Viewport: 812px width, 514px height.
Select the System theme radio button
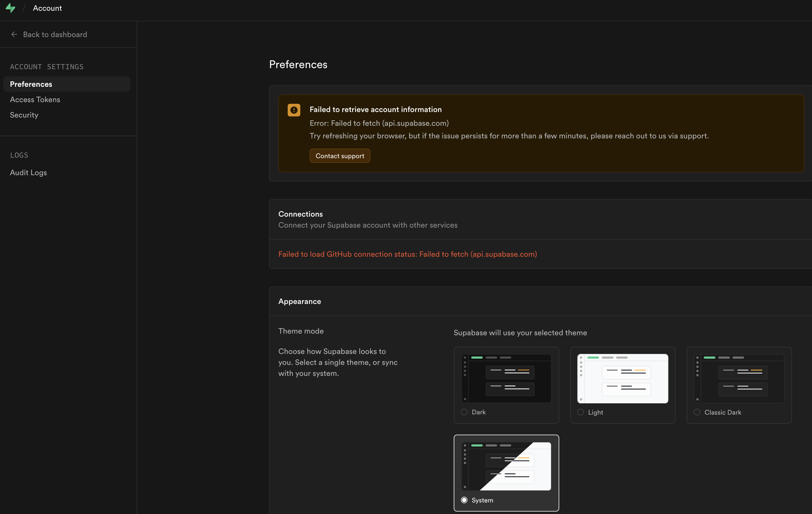click(x=464, y=500)
